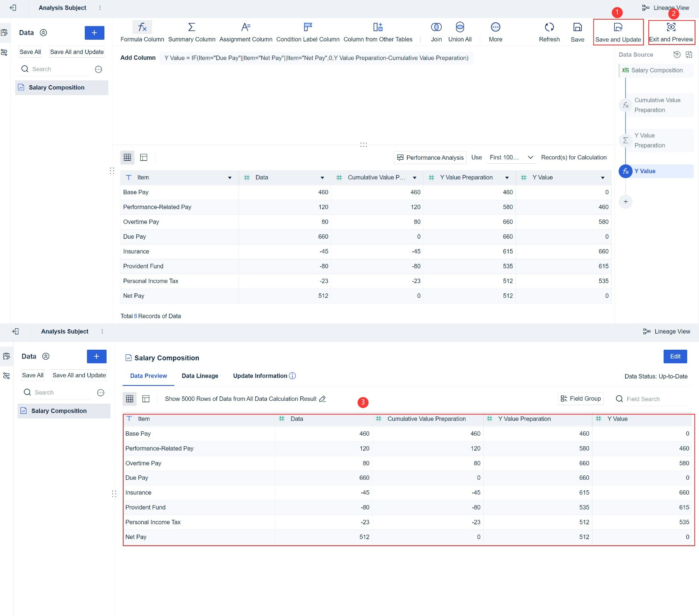Add a node with the blue plus icon
Viewport: 699px width, 616px height.
[625, 202]
